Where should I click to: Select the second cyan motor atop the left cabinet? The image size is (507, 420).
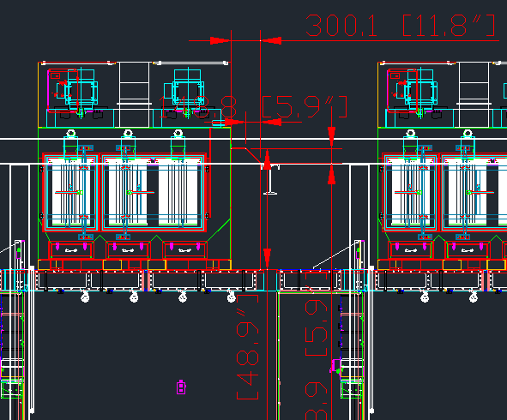click(x=188, y=88)
